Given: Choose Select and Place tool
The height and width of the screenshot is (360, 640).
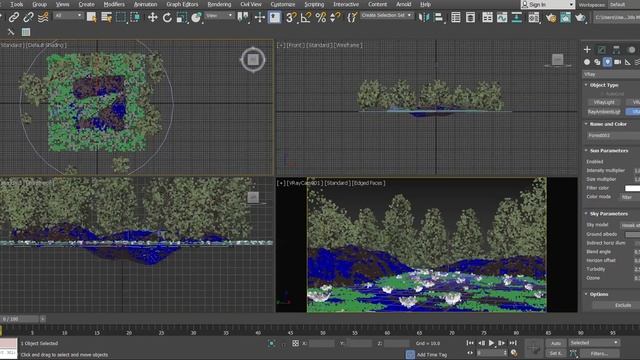Looking at the screenshot, I should tap(196, 18).
